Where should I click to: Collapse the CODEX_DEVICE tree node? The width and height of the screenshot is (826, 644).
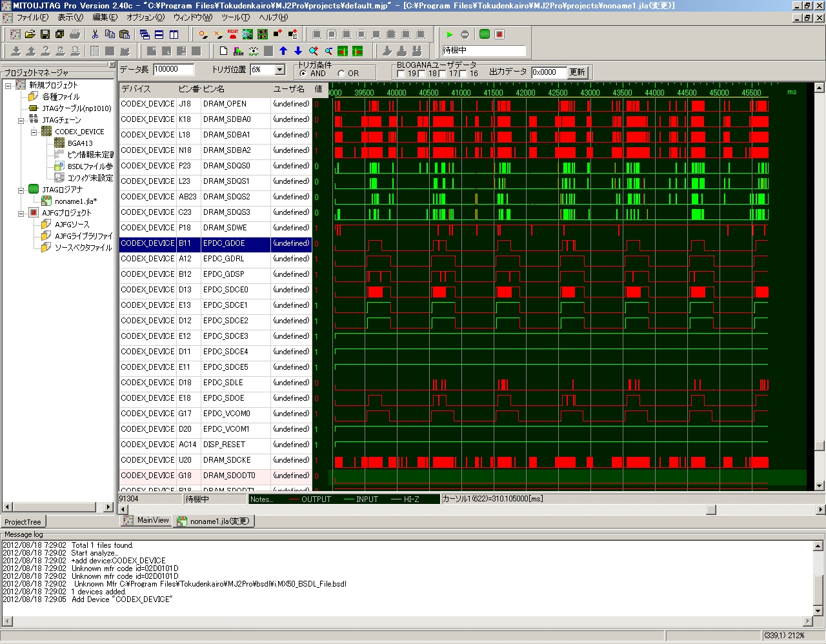coord(34,132)
